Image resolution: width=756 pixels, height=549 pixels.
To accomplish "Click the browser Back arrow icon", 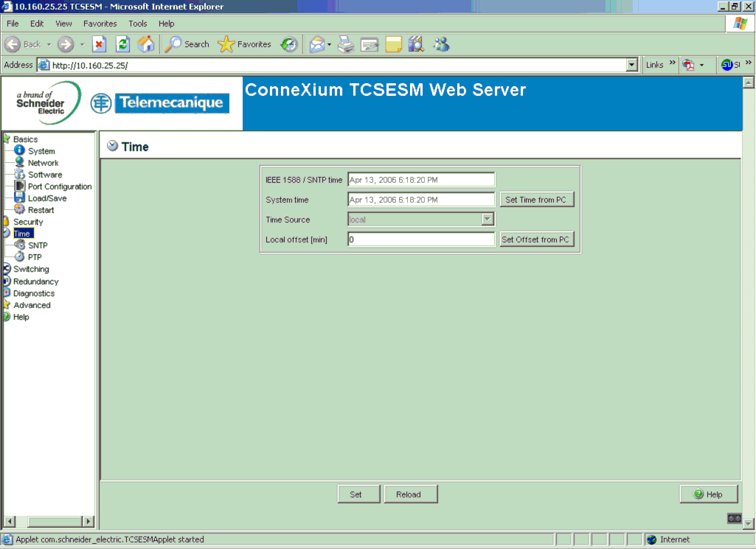I will click(x=13, y=44).
